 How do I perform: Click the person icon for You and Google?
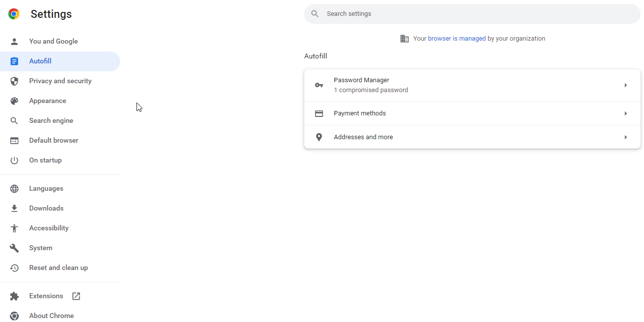click(14, 42)
